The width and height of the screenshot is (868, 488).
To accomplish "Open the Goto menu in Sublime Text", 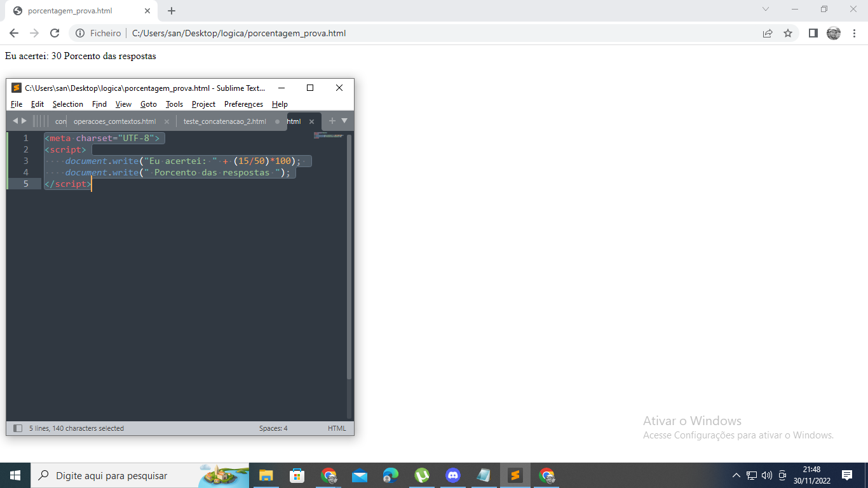I will coord(149,104).
